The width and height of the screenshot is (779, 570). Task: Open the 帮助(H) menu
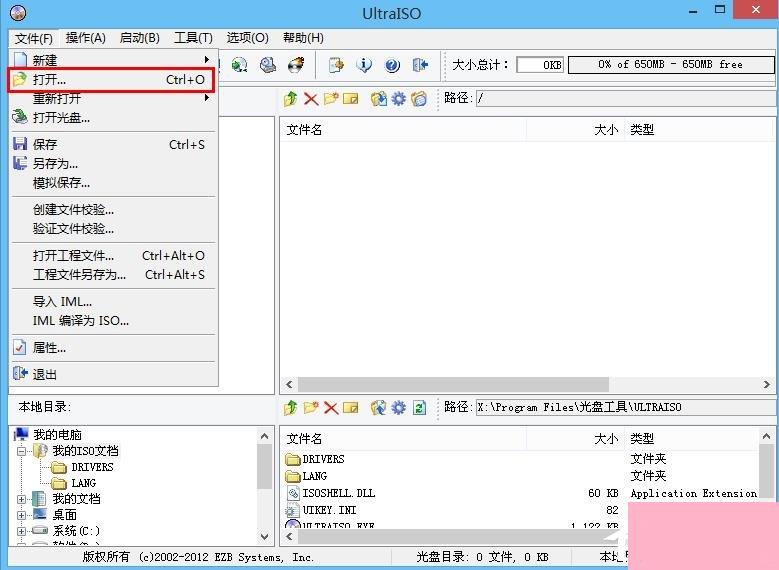pyautogui.click(x=303, y=38)
